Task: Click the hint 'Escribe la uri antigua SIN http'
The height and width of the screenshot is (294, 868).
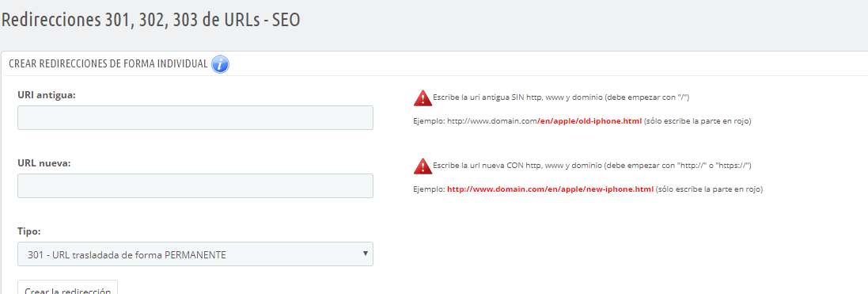Action: coord(561,97)
